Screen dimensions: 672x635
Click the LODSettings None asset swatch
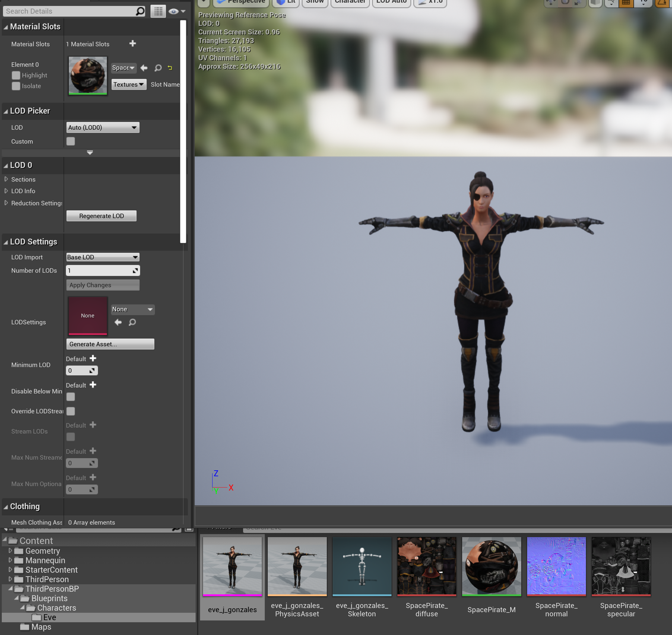(88, 315)
